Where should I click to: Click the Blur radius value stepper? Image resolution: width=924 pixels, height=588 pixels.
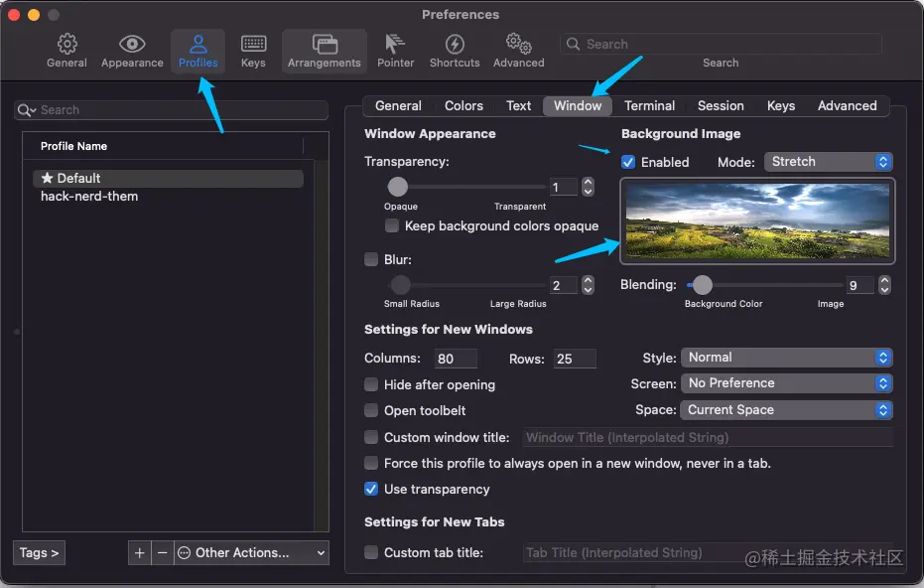coord(588,285)
